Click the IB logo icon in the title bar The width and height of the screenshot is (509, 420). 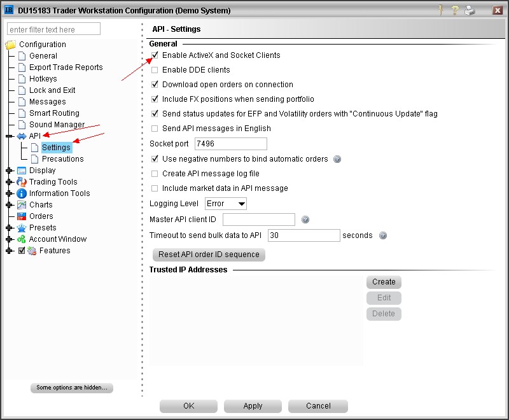click(9, 10)
